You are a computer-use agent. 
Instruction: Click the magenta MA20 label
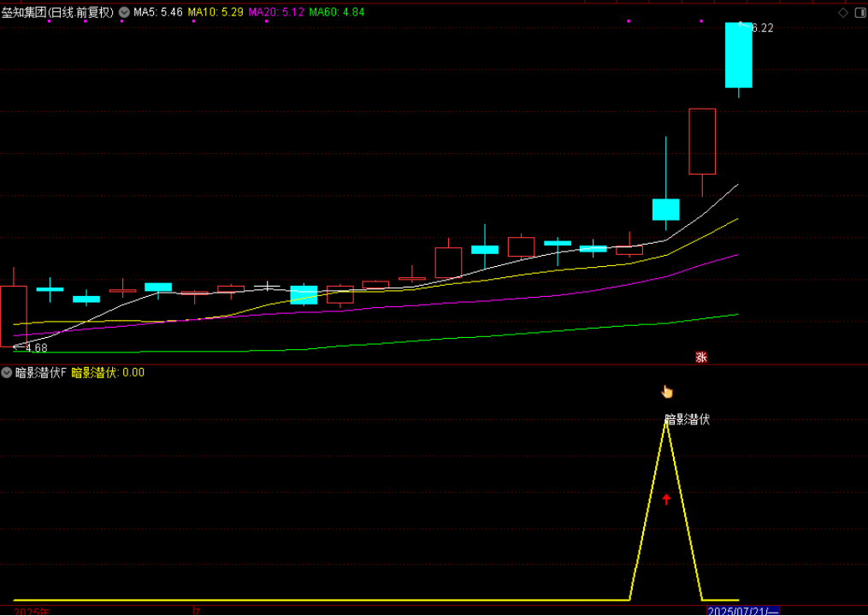(275, 13)
